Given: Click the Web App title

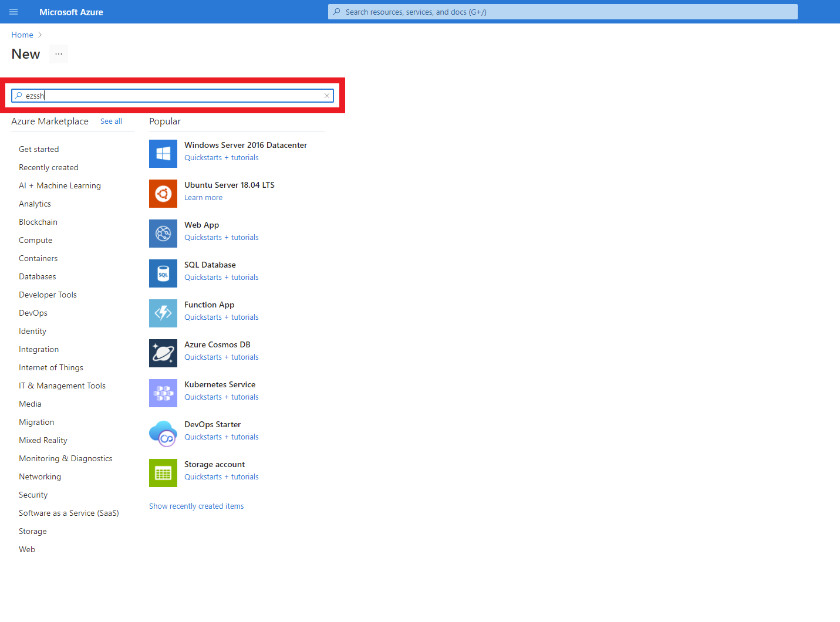Looking at the screenshot, I should tap(201, 225).
